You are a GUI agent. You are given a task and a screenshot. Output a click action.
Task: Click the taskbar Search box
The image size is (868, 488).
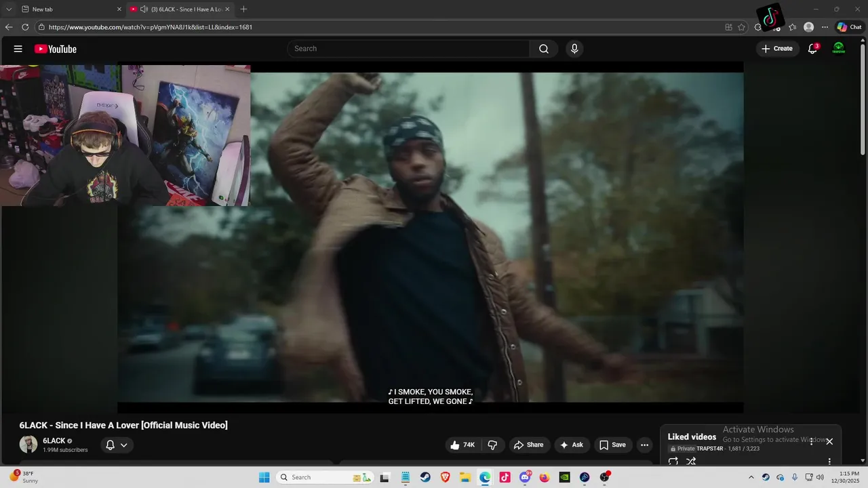pos(324,477)
